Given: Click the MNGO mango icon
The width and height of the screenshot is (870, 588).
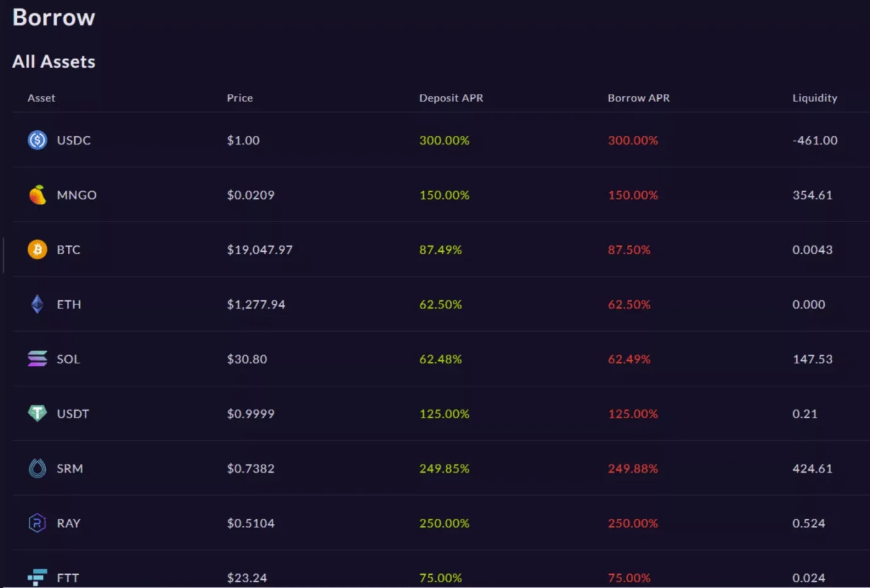Looking at the screenshot, I should tap(38, 195).
